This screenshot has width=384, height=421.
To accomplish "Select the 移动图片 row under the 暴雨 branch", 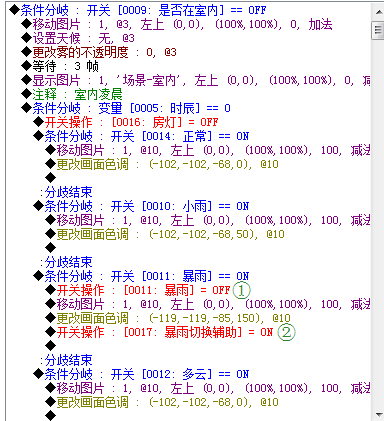I will [x=208, y=304].
